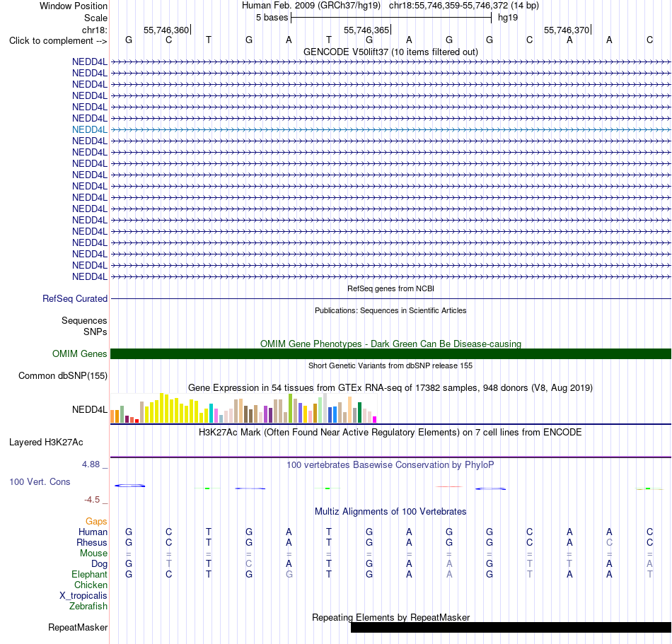Click the dark green OMIM gene bar

tap(391, 353)
